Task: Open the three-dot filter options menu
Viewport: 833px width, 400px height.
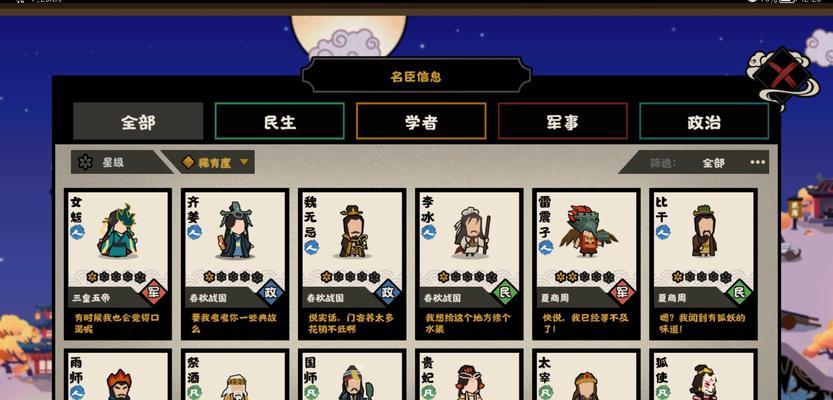Action: (758, 163)
